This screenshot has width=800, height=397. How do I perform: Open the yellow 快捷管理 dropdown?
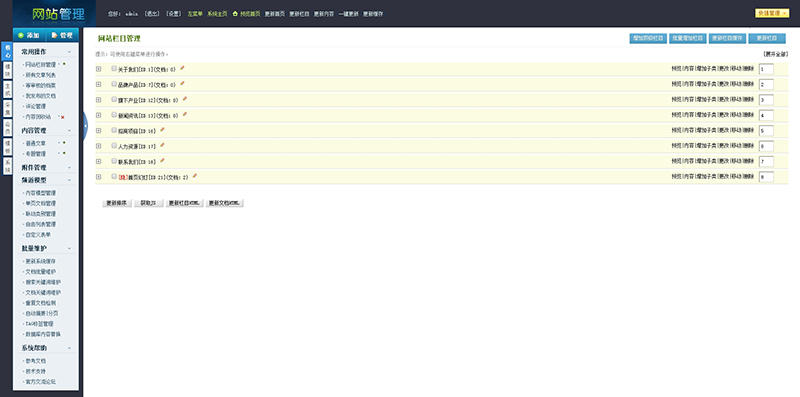tap(772, 13)
